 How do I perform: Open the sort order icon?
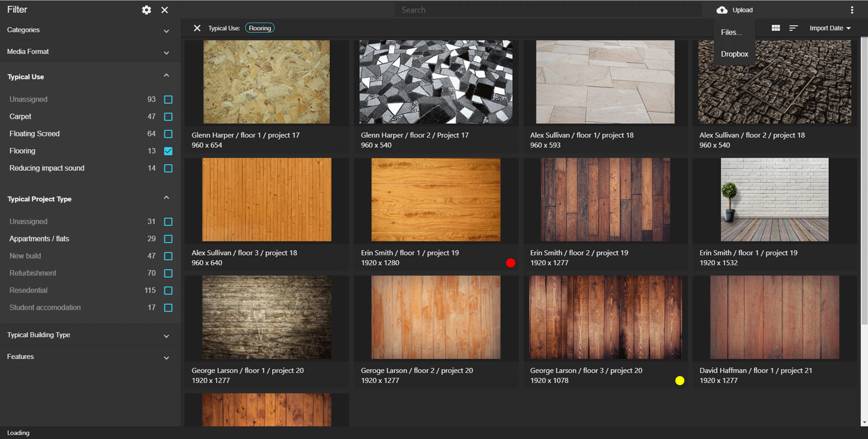(x=793, y=28)
